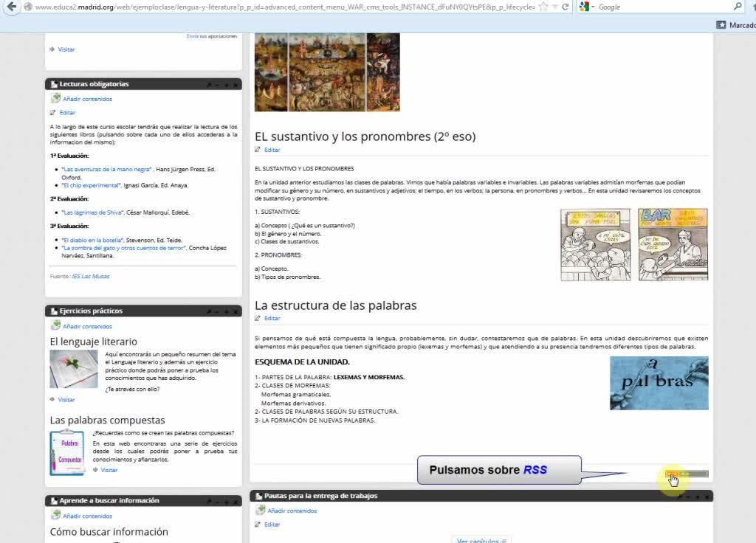Click pencil icon under La estructura heading

258,319
